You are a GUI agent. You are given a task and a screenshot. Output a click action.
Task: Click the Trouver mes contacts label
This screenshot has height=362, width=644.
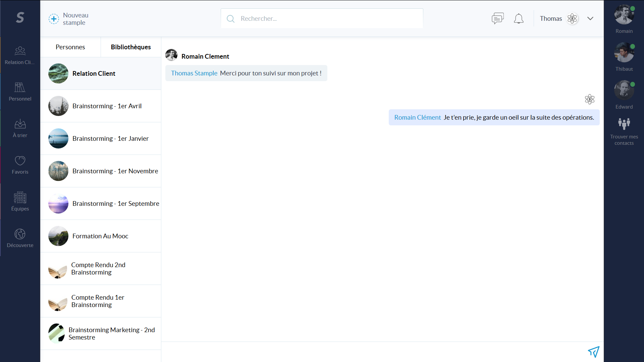(x=624, y=140)
